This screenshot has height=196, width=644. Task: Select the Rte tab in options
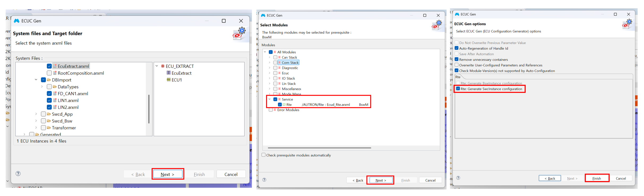tap(458, 77)
